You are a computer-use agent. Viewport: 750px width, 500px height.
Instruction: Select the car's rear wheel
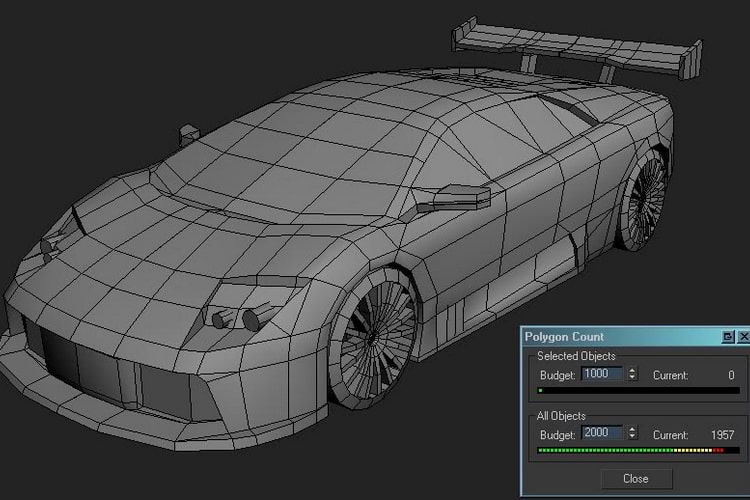(643, 201)
